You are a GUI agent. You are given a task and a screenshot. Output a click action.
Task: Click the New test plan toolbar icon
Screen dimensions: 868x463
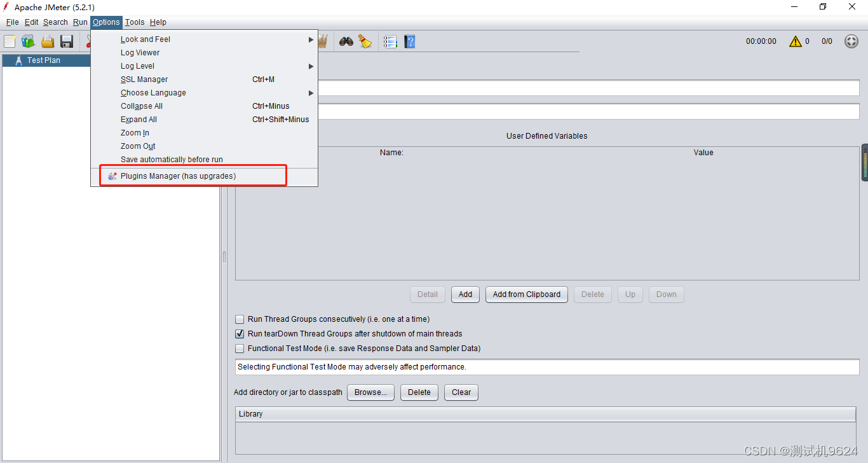click(10, 41)
